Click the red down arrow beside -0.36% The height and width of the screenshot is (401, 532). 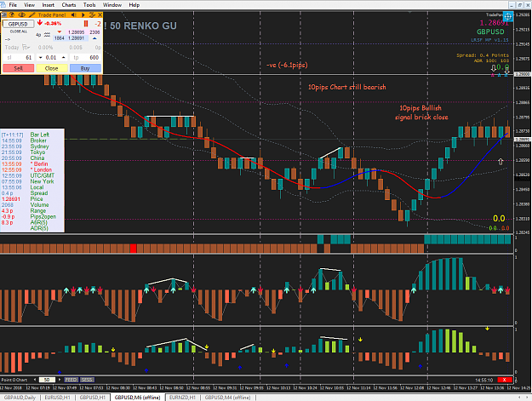[x=40, y=23]
